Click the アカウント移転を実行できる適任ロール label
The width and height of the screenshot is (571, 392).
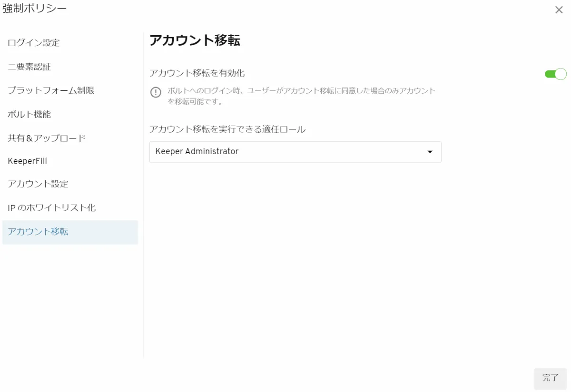pos(227,129)
